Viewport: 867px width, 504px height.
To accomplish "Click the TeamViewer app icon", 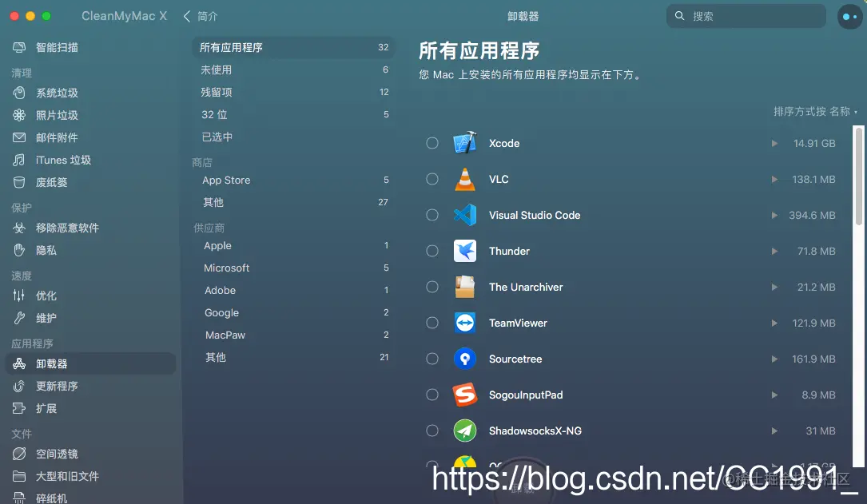I will tap(465, 323).
